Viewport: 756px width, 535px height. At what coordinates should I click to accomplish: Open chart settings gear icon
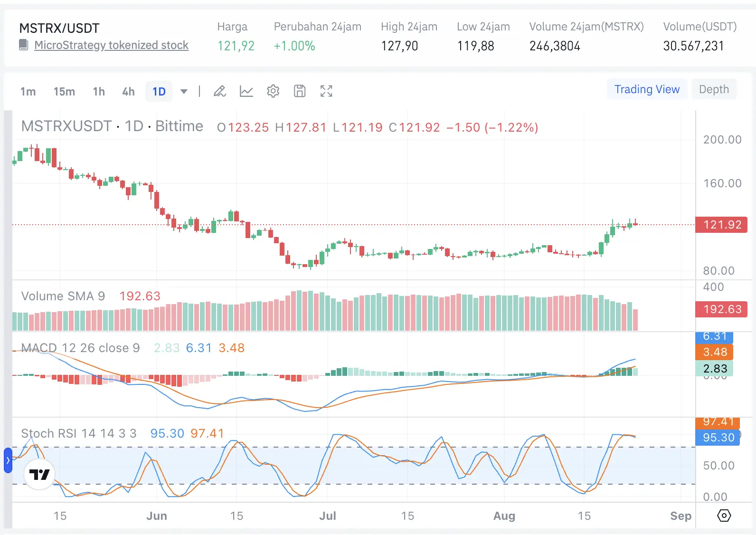[x=273, y=91]
